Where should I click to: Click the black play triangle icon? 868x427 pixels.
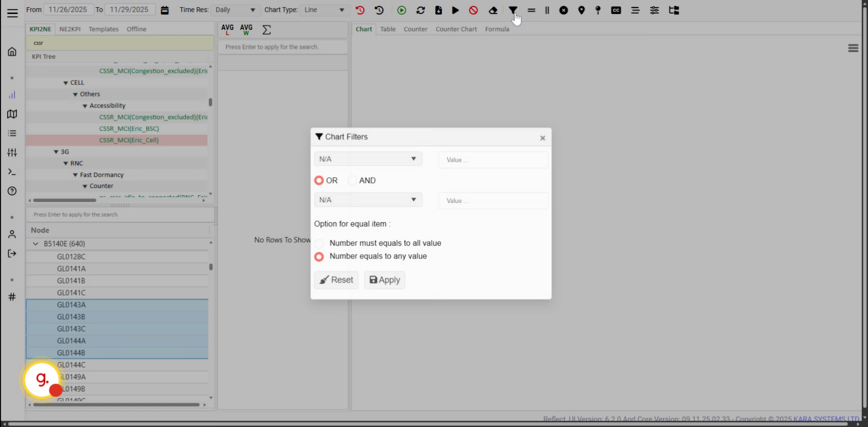(455, 10)
